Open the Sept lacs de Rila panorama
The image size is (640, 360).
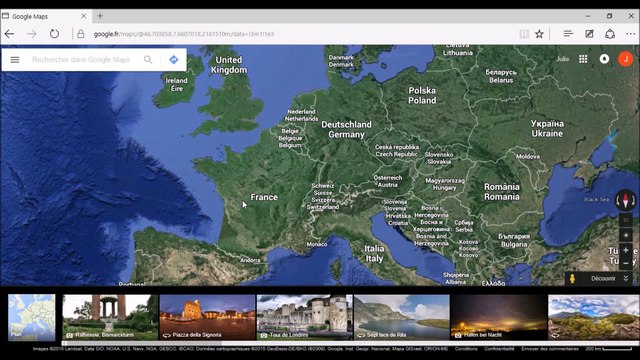click(x=402, y=317)
